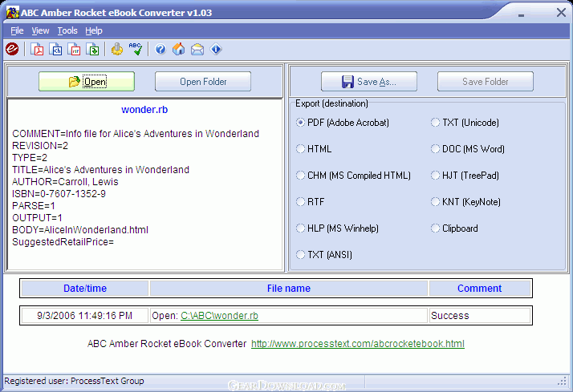Click the File name column header
The image size is (573, 392).
point(289,289)
